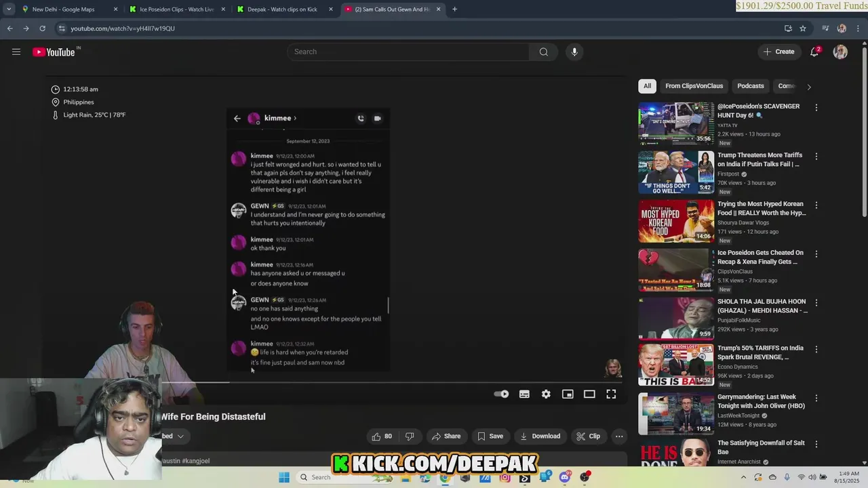Open Trump's 50% TARIFFS thumbnail

coord(675,365)
